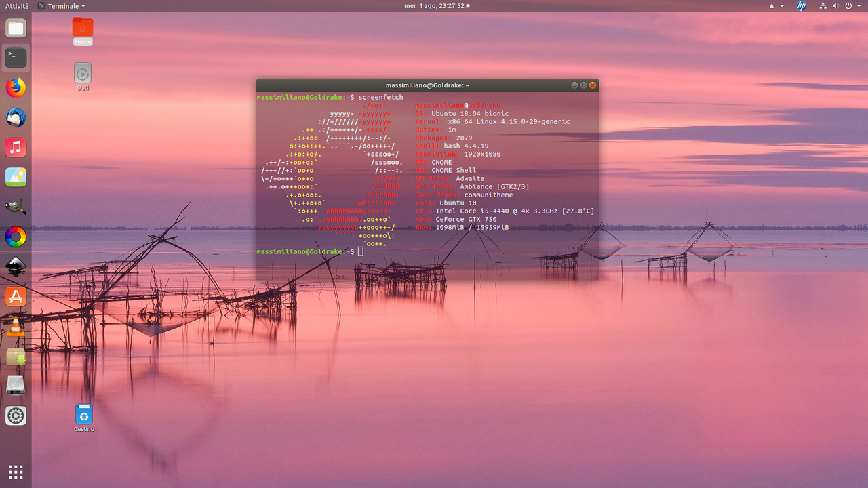Click the Terminal icon in the dock

pos(16,58)
